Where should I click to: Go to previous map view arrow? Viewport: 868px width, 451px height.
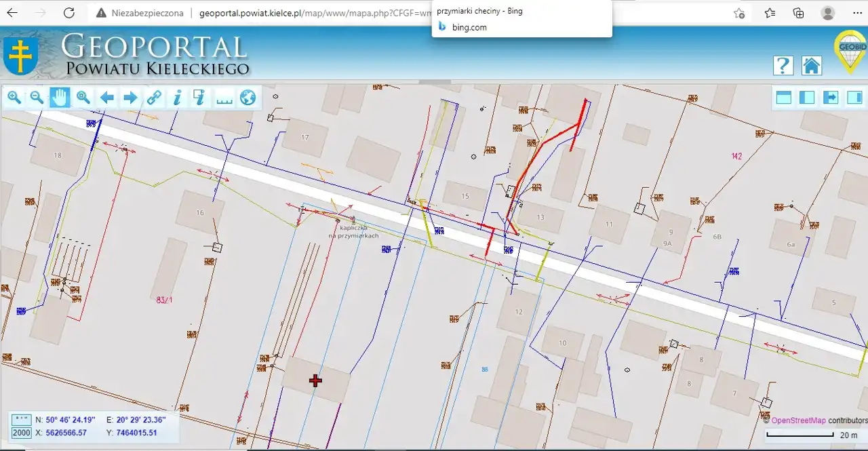[x=107, y=98]
